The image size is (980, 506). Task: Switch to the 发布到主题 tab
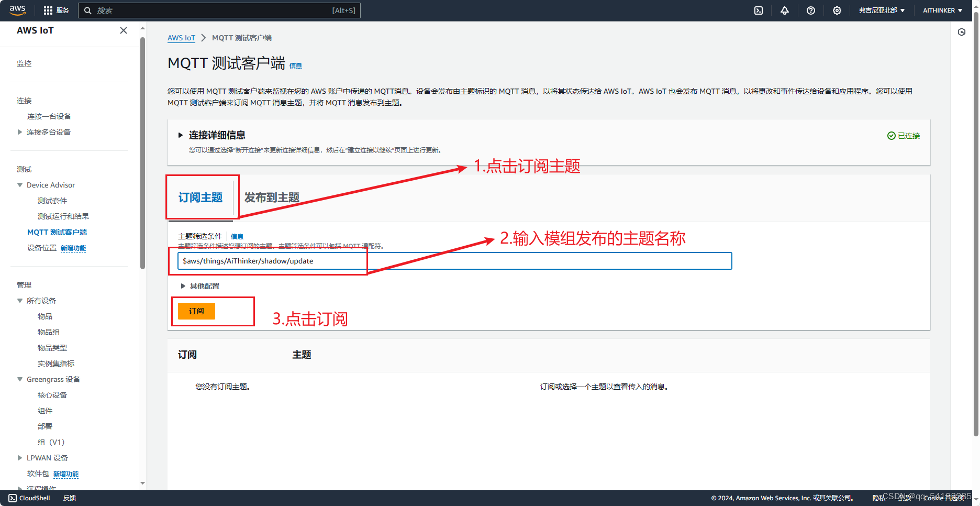[272, 197]
